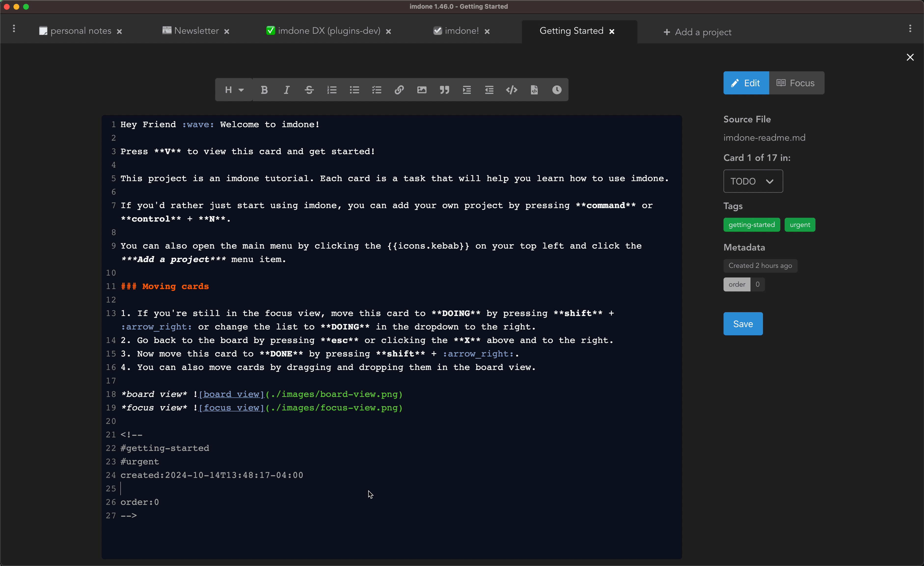Screen dimensions: 924x566
Task: Apply strikethrough formatting
Action: tap(309, 90)
